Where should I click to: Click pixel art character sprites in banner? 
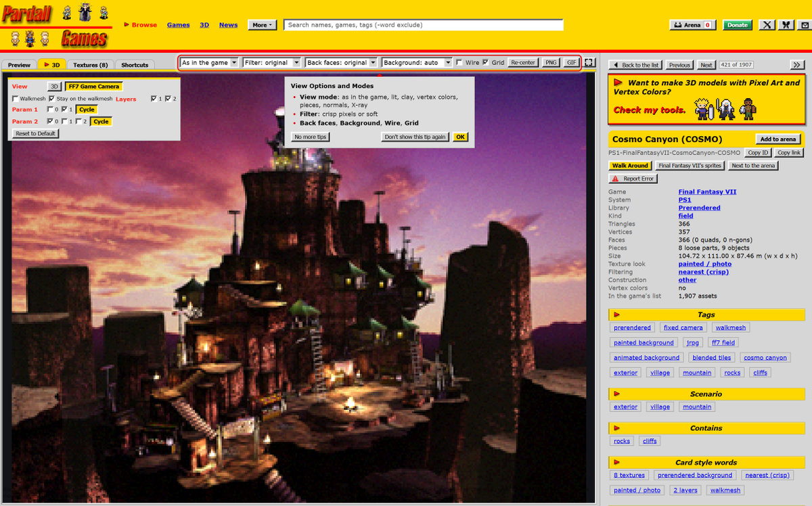725,108
